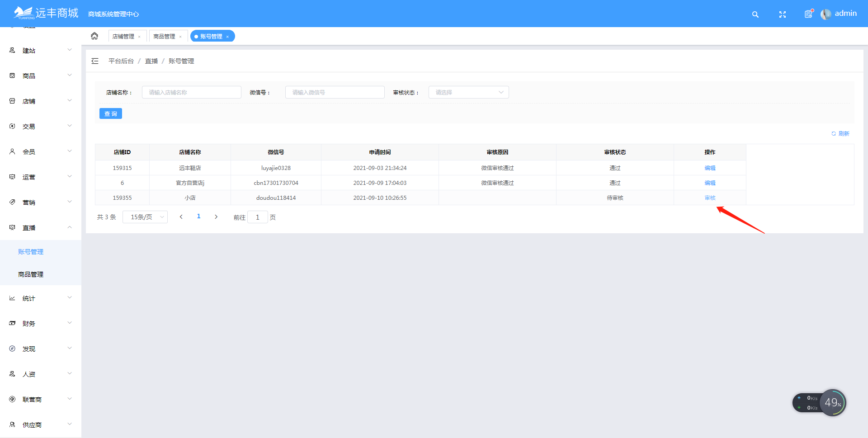This screenshot has height=438, width=868.
Task: Click the 刷新 link text
Action: pyautogui.click(x=844, y=134)
